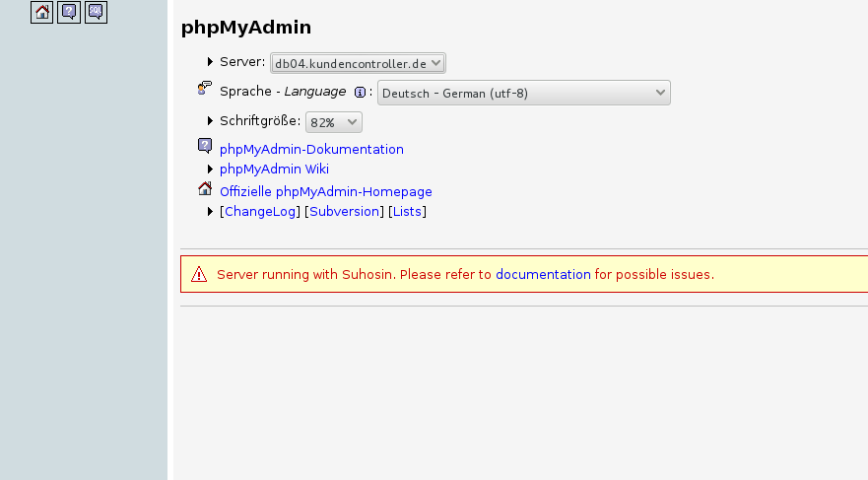The width and height of the screenshot is (868, 480).
Task: Click the language speech-bubble icon
Action: pos(205,88)
